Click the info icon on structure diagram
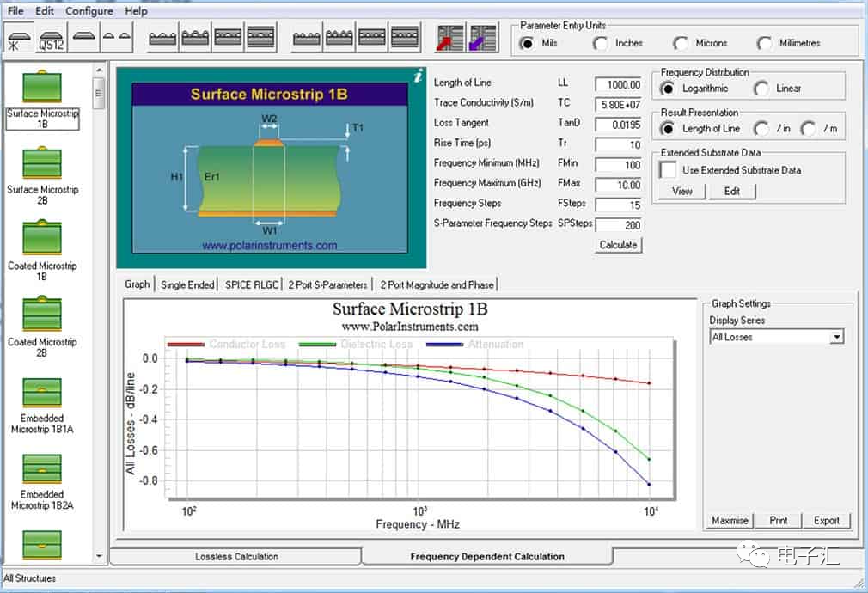The width and height of the screenshot is (868, 593). coord(418,77)
